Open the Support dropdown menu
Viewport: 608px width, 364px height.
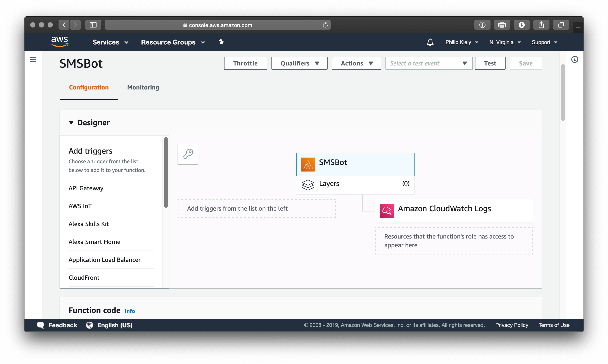544,42
